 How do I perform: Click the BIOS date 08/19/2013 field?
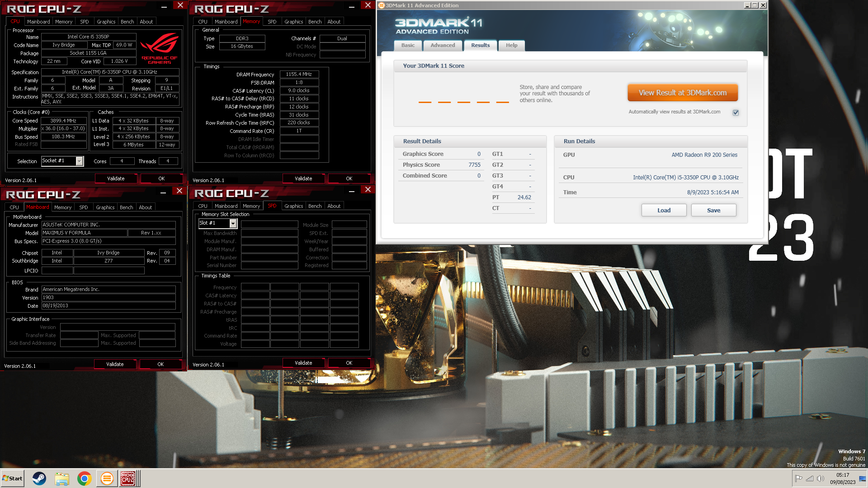click(x=108, y=306)
